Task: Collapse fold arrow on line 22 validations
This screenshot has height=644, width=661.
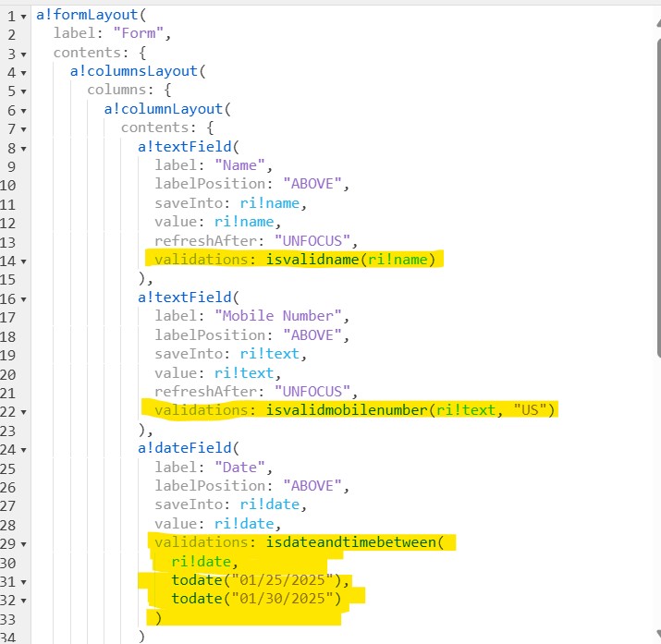Action: (x=24, y=412)
